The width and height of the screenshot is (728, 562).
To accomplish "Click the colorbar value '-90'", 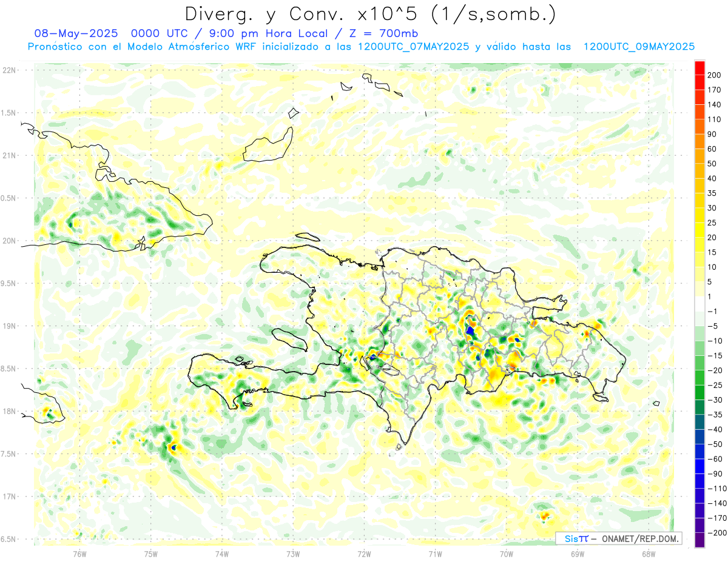I will pos(715,475).
